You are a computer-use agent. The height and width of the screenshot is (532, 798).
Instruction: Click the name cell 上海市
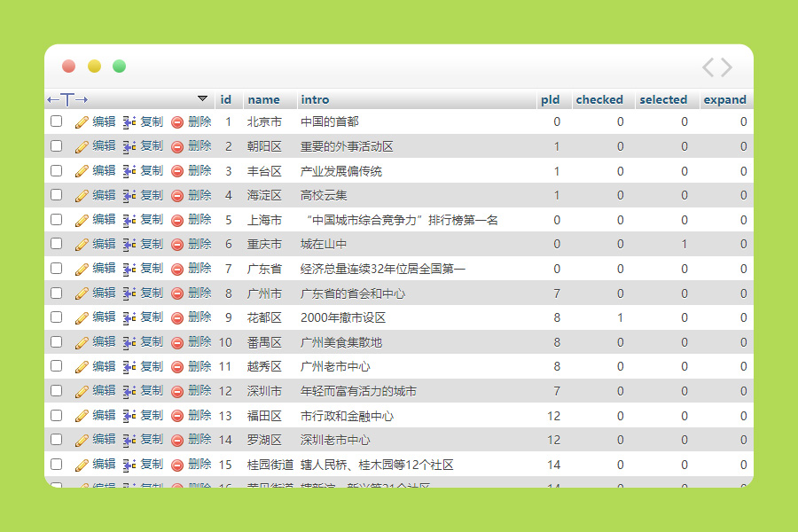pyautogui.click(x=264, y=220)
